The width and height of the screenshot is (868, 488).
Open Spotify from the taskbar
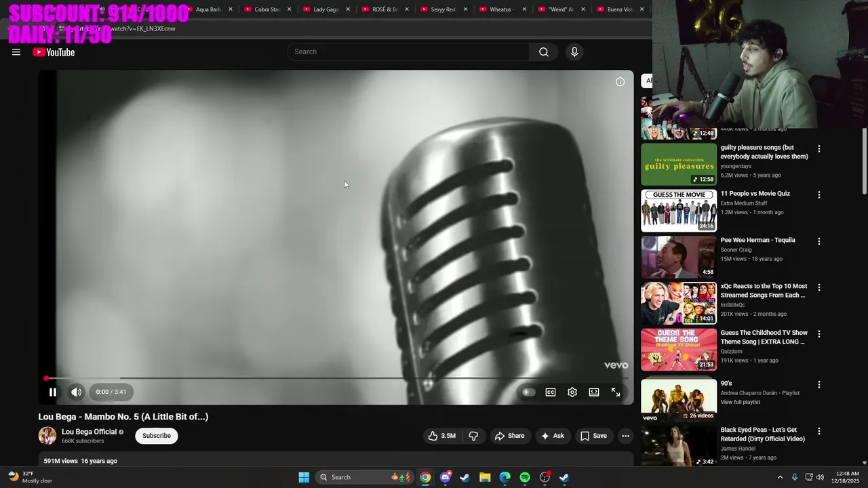tap(525, 477)
